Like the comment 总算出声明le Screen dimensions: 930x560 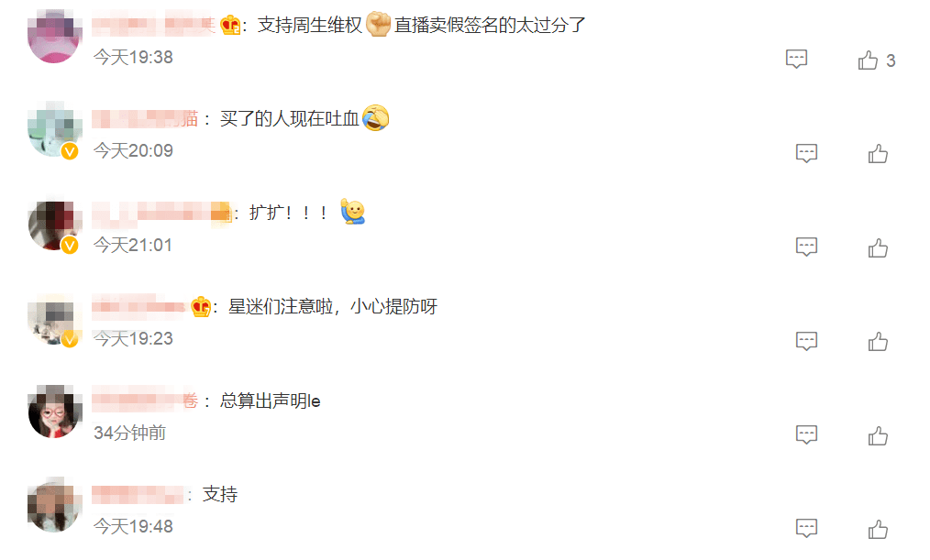point(878,435)
